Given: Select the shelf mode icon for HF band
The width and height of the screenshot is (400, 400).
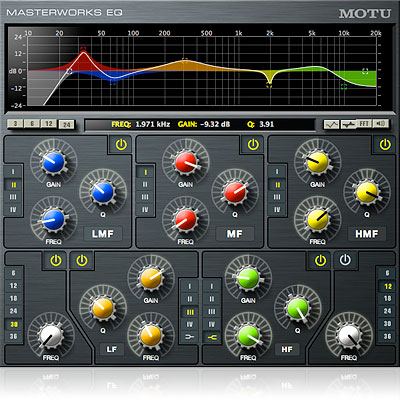Looking at the screenshot, I should click(x=212, y=337).
